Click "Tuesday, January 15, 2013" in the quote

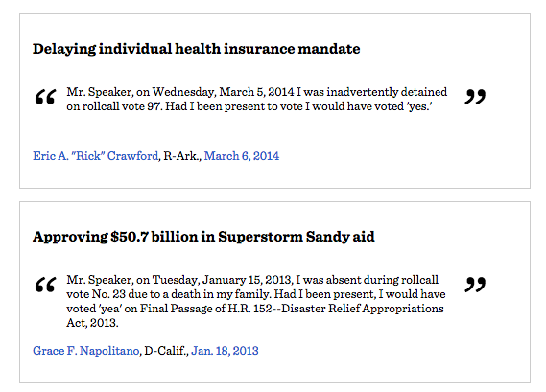click(223, 280)
